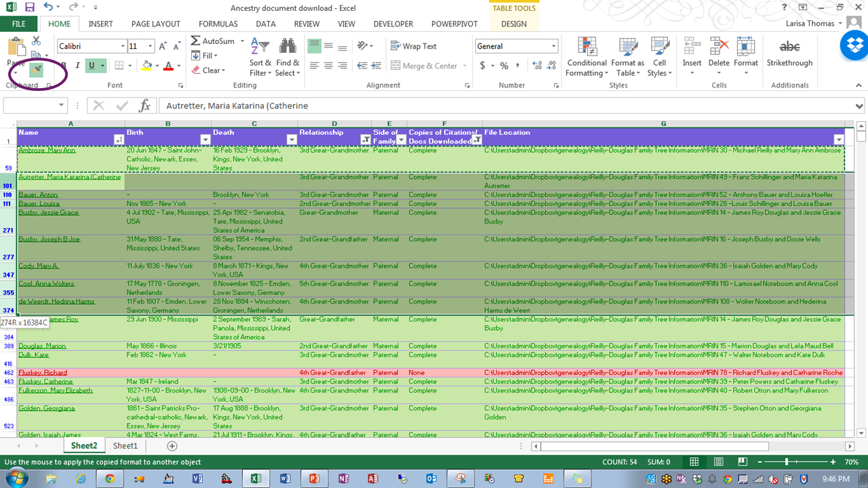This screenshot has width=868, height=488.
Task: Expand the Birth column filter dropdown
Action: pyautogui.click(x=205, y=140)
